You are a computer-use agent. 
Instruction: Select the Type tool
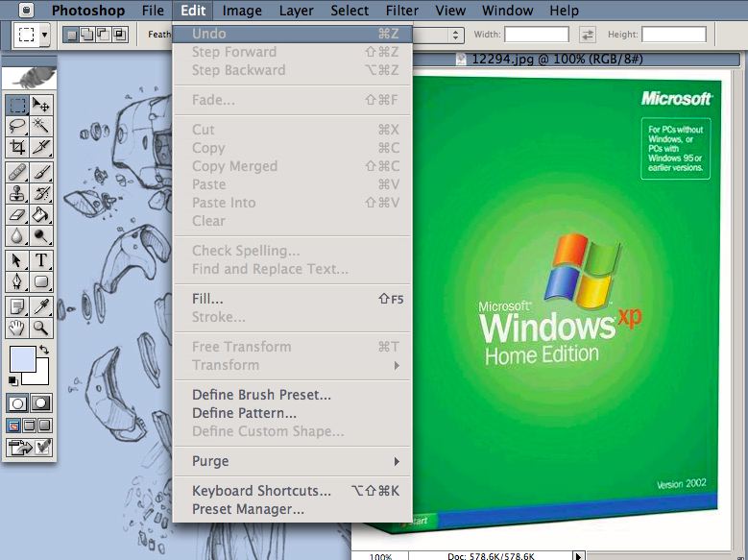41,260
